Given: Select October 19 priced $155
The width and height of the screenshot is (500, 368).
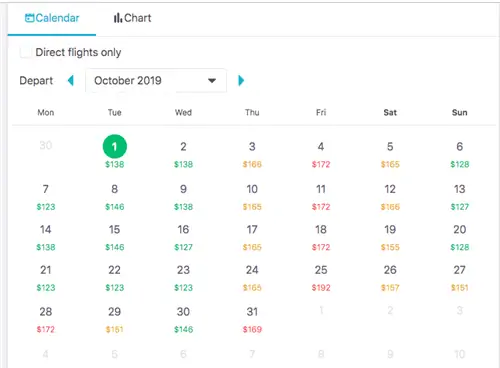Looking at the screenshot, I should point(390,237).
